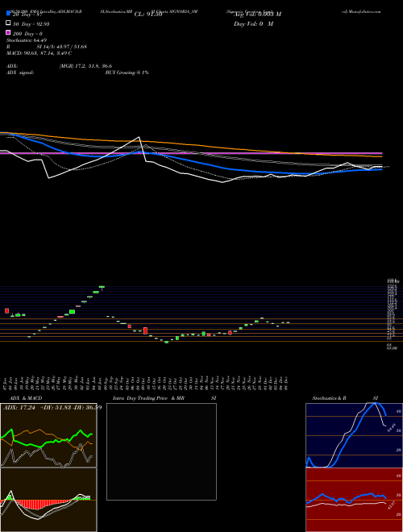
Task: Click the 'Stochastics: 64.49' readout
Action: point(27,40)
